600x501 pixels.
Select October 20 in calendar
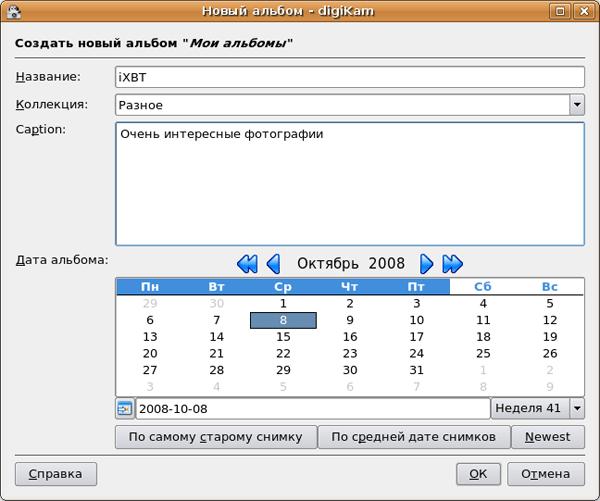[x=150, y=354]
